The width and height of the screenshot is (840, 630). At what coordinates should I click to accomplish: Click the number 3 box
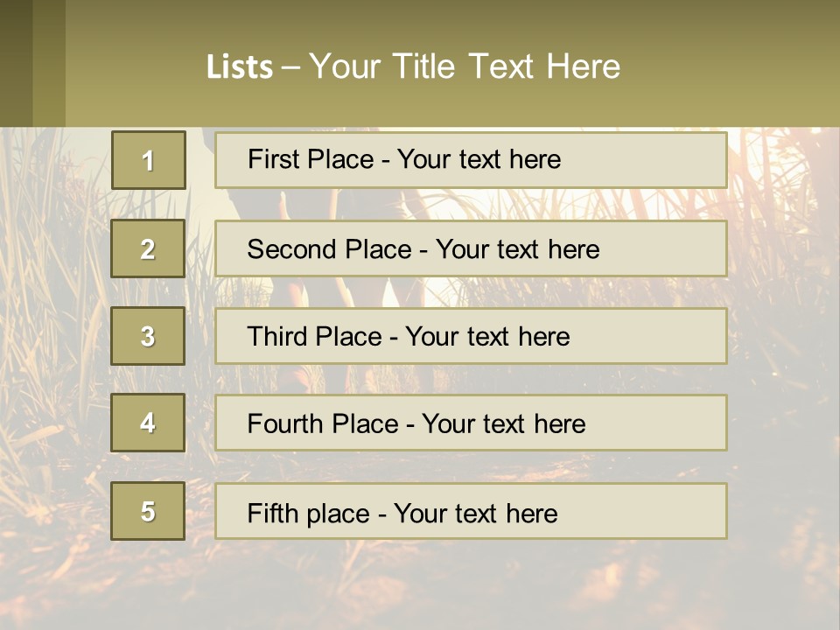click(148, 336)
